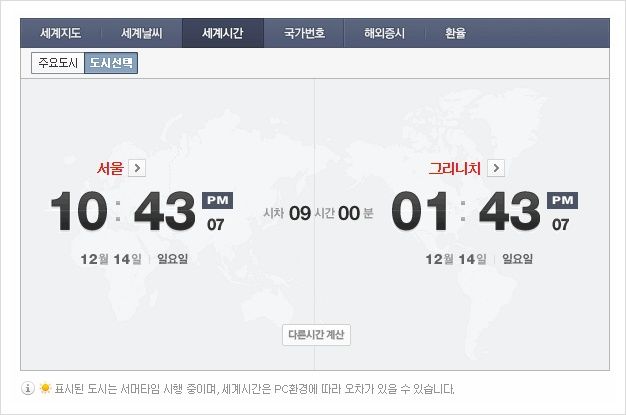Viewport: 626px width, 415px height.
Task: Open city chooser arrow next to 서울
Action: click(137, 168)
